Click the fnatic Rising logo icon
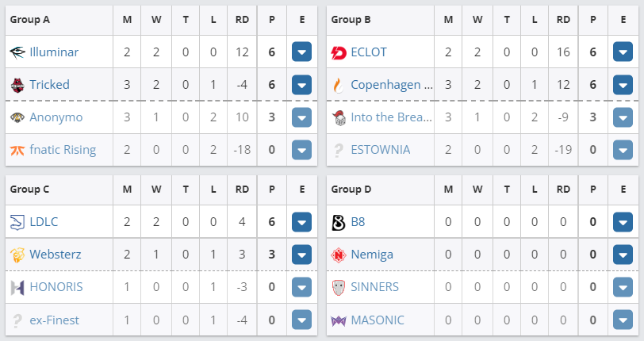Screen dimensions: 644x341 tap(17, 150)
